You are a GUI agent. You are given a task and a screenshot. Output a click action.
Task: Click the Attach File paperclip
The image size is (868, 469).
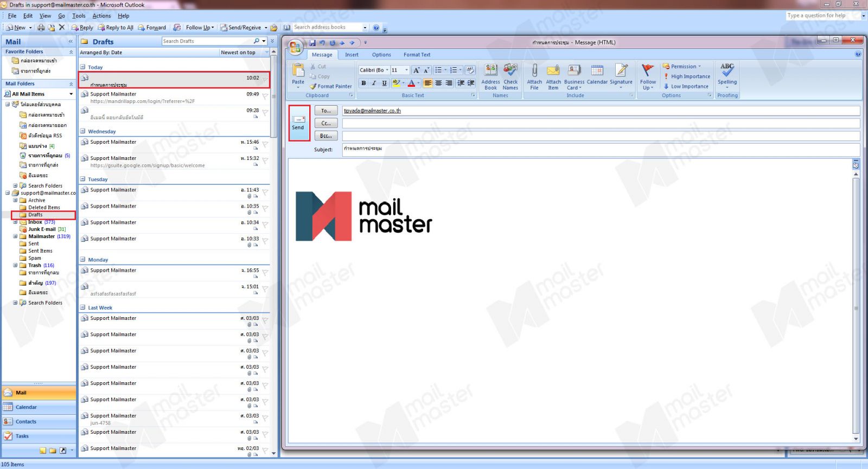(534, 76)
